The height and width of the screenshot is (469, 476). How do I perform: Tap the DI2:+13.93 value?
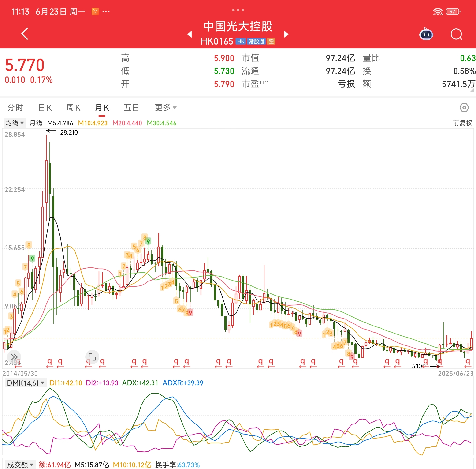tap(102, 383)
